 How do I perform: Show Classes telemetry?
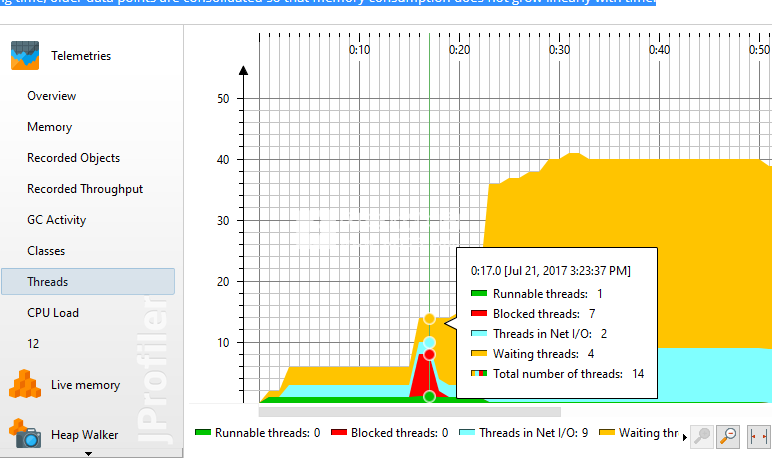click(x=46, y=251)
